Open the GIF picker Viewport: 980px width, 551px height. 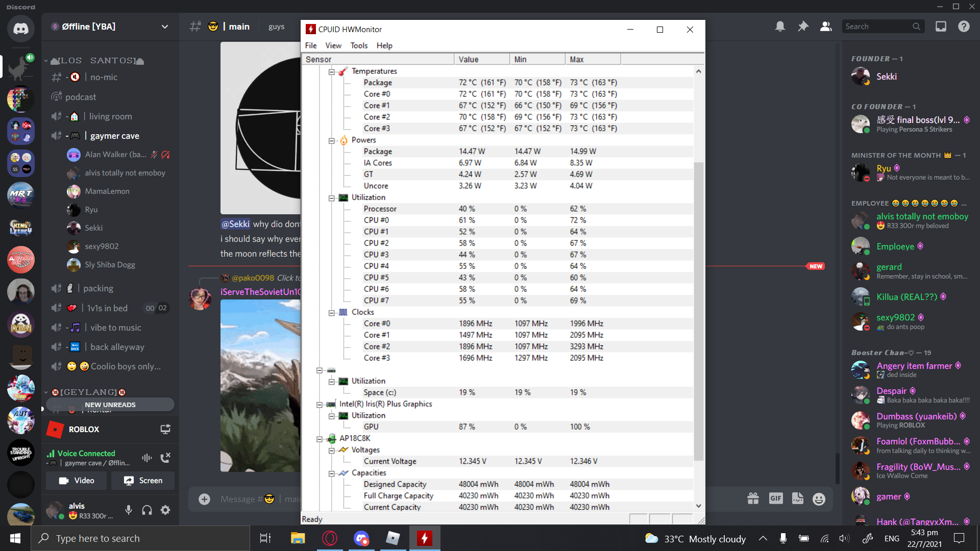click(x=776, y=499)
